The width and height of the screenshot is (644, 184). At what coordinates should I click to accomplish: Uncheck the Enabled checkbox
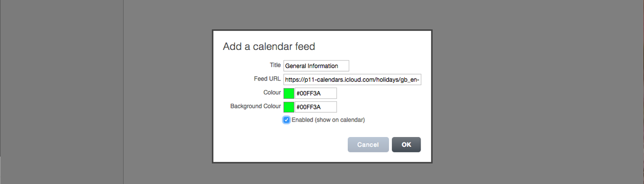tap(286, 120)
